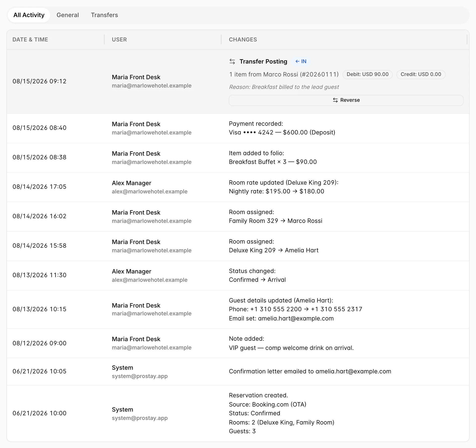This screenshot has height=448, width=476.
Task: Click the VIP guest welcome drink note
Action: point(291,348)
